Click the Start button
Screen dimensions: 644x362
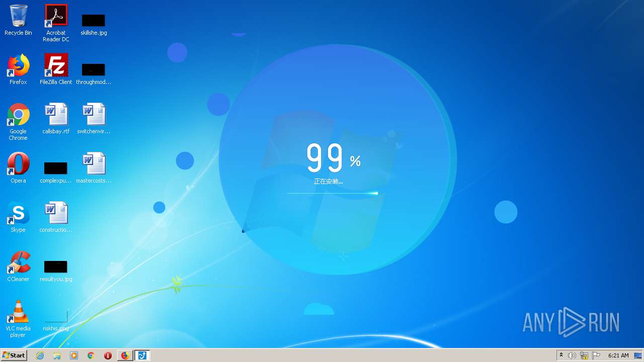pos(14,355)
